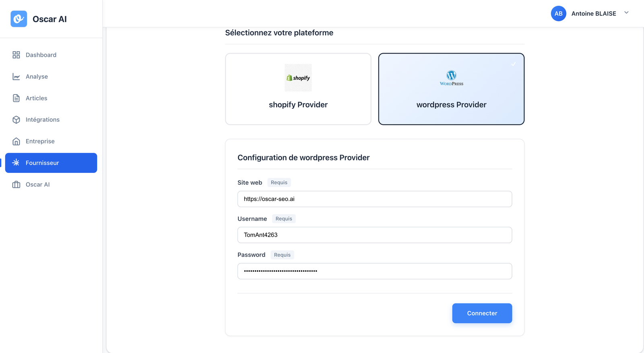Click the Fournisseur asterisk icon
The width and height of the screenshot is (644, 353).
[x=16, y=163]
